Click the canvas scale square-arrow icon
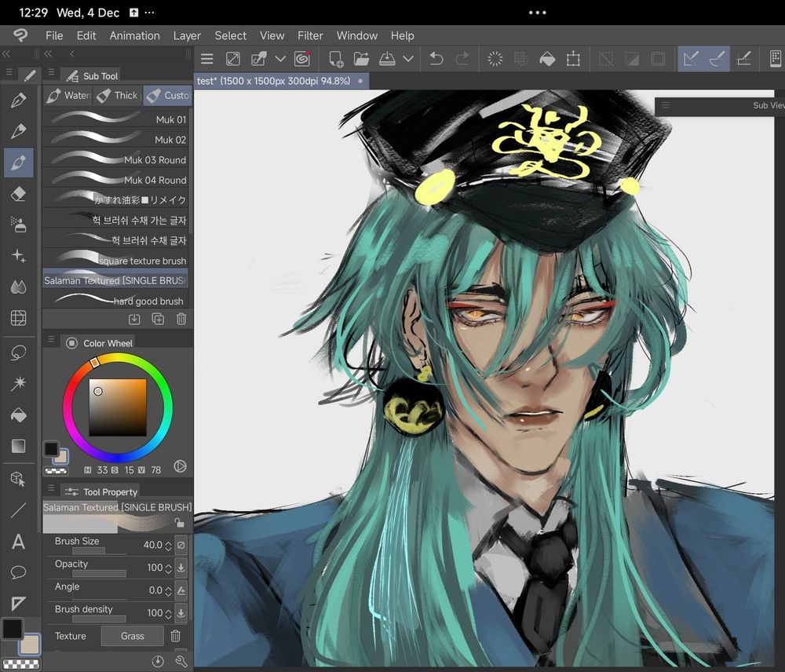The image size is (785, 672). coord(233,59)
